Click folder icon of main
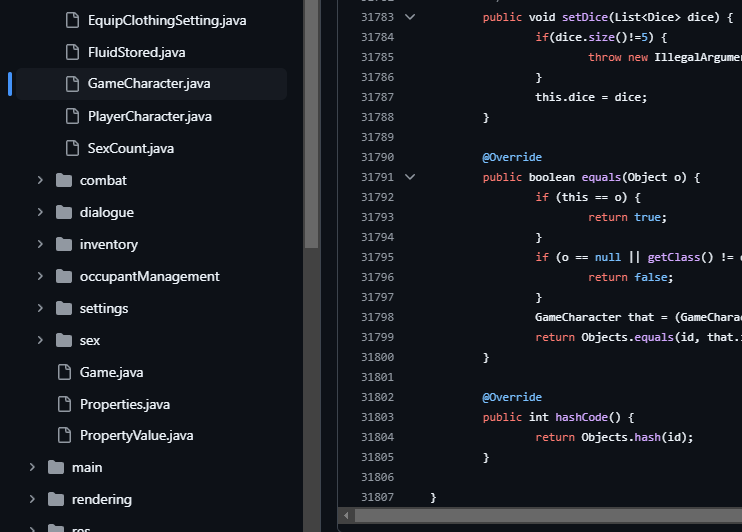Screen dimensions: 742x532 pyautogui.click(x=56, y=468)
